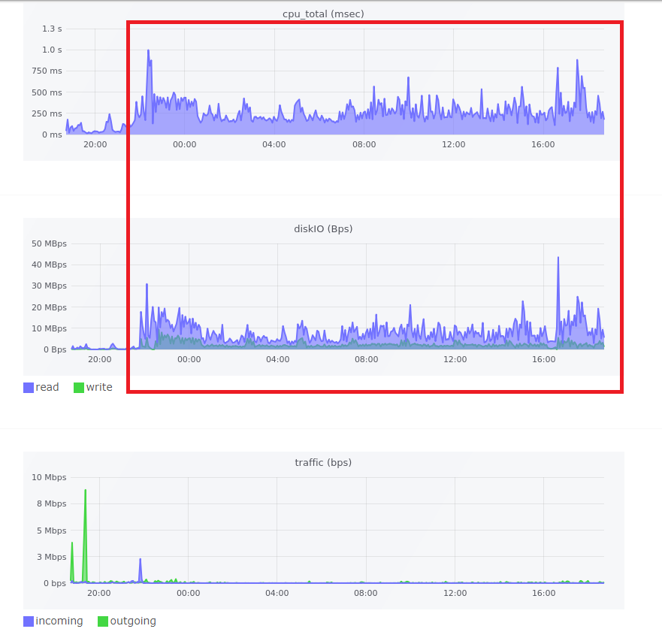Click the 12:00 time label on traffic chart
Screen dimensions: 662x644
point(455,593)
